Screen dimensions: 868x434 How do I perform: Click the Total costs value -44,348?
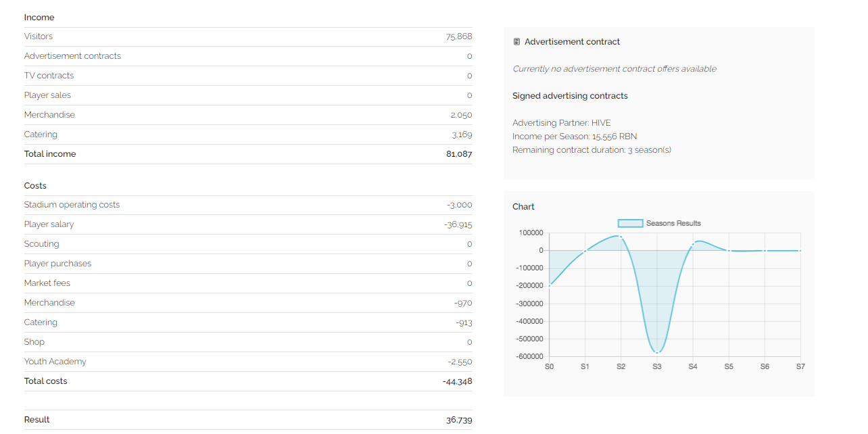pos(457,381)
